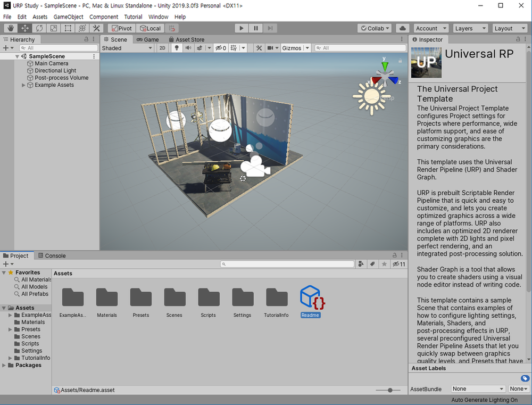Switch to the Console tab

[x=52, y=255]
